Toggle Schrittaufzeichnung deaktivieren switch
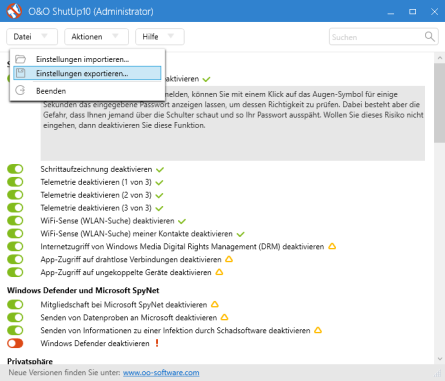 15,169
